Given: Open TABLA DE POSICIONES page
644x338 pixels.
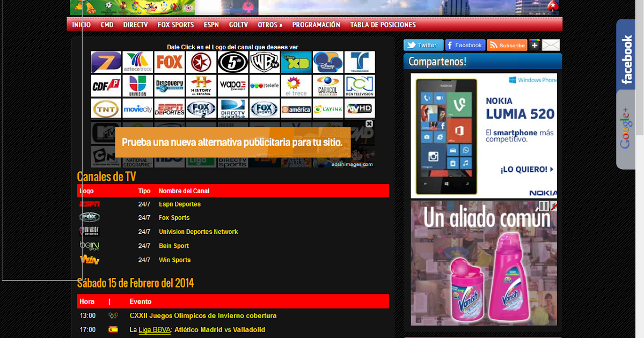Looking at the screenshot, I should tap(383, 25).
